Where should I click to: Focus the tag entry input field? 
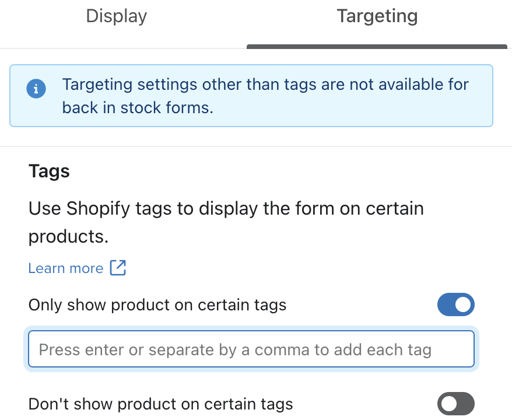(251, 349)
